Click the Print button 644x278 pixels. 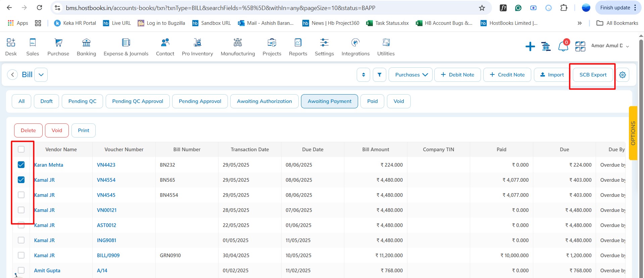(84, 130)
